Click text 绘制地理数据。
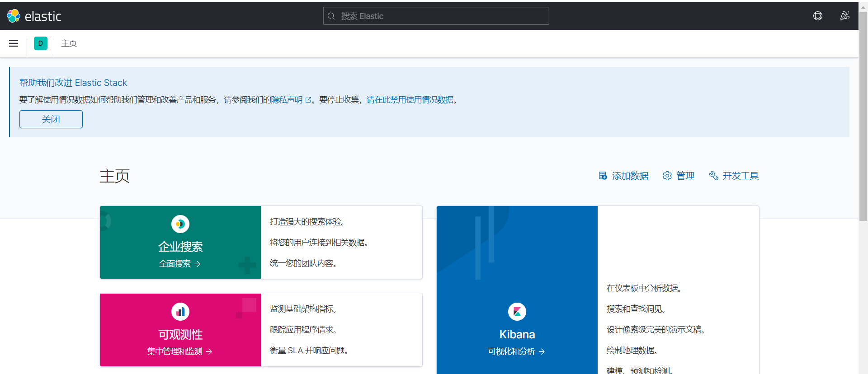 pyautogui.click(x=633, y=351)
